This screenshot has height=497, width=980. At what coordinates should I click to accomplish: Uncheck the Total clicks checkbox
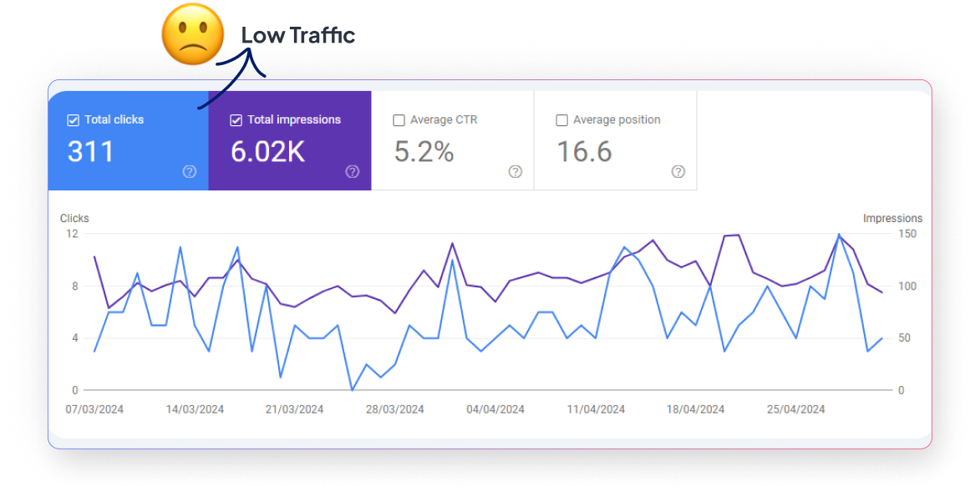pos(73,120)
